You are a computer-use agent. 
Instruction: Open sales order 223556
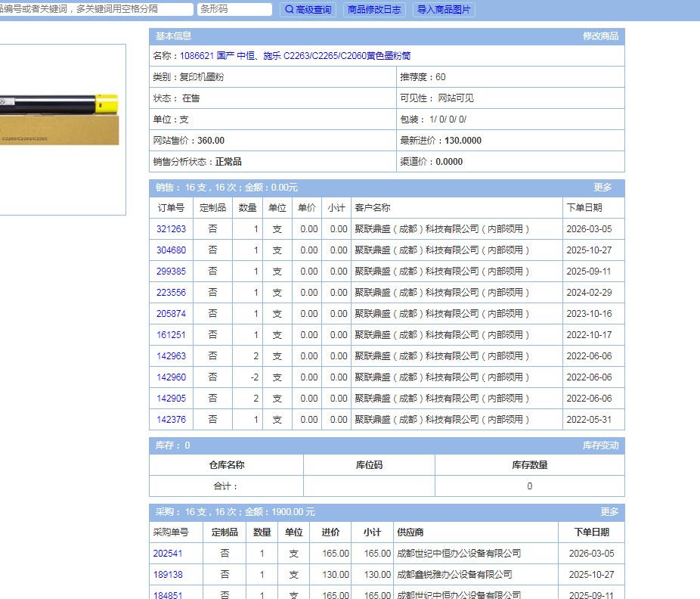171,293
